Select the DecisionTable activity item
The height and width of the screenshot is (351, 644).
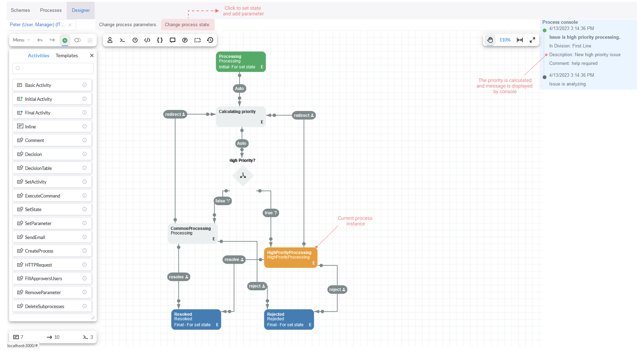point(52,168)
